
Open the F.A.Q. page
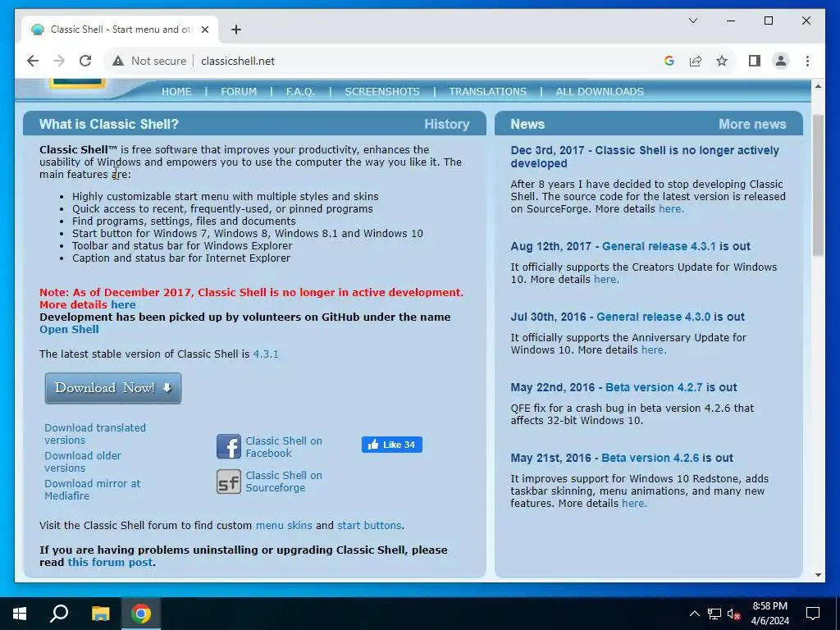click(300, 92)
